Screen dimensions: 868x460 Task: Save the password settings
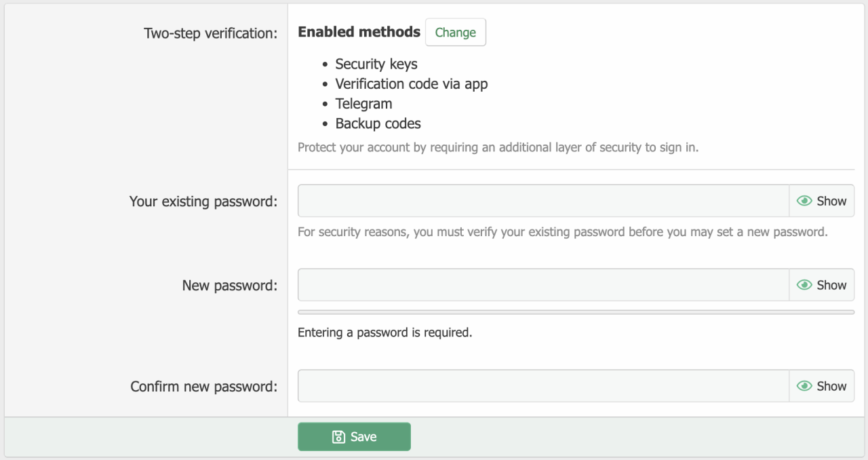354,437
